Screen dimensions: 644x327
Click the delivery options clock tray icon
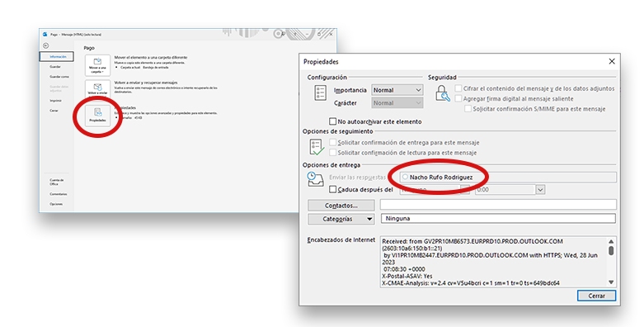tap(316, 180)
